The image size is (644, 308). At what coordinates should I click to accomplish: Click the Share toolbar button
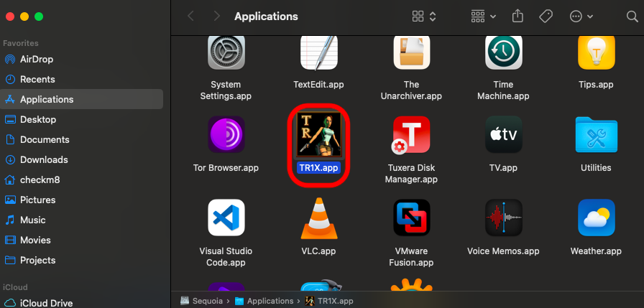coord(517,16)
